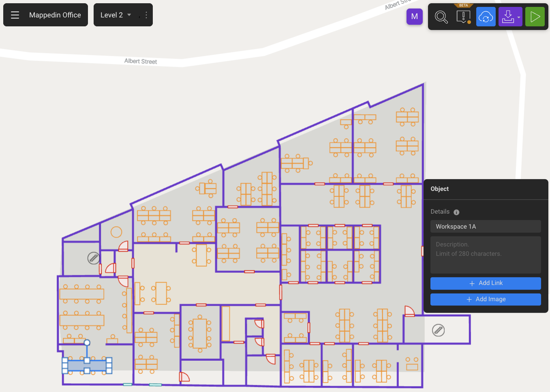Click the horizontal Albert Street road label
550x392 pixels.
(x=141, y=61)
